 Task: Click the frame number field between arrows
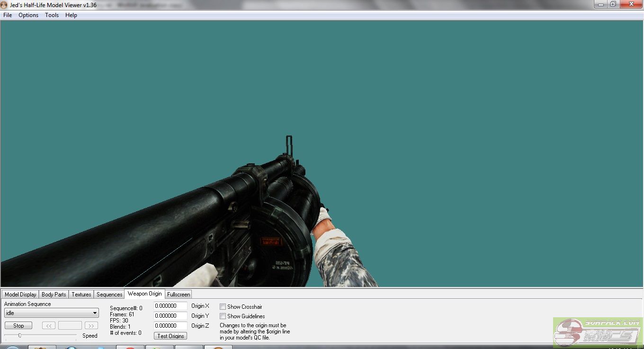[70, 326]
